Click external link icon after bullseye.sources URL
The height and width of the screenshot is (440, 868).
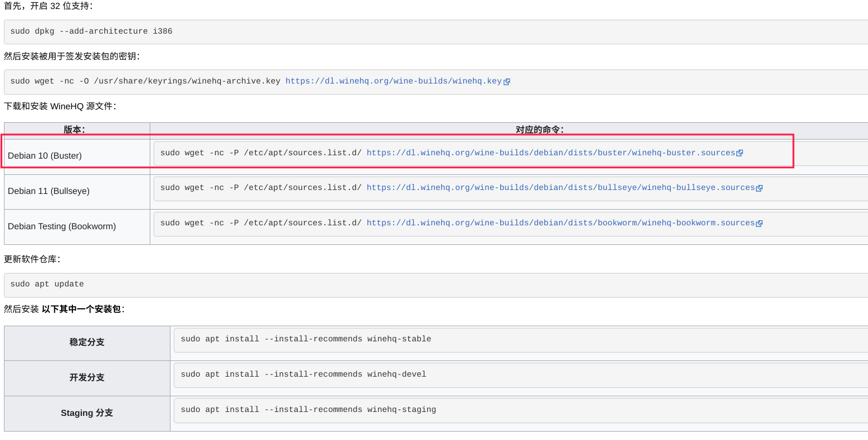pyautogui.click(x=759, y=188)
